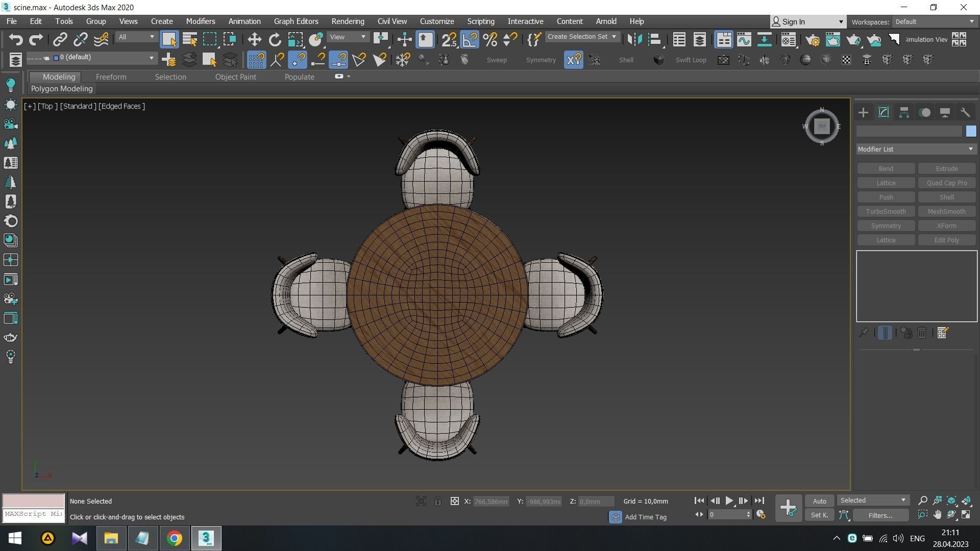The height and width of the screenshot is (551, 980).
Task: Click the Zoom Extents All Selected icon
Action: click(x=966, y=501)
